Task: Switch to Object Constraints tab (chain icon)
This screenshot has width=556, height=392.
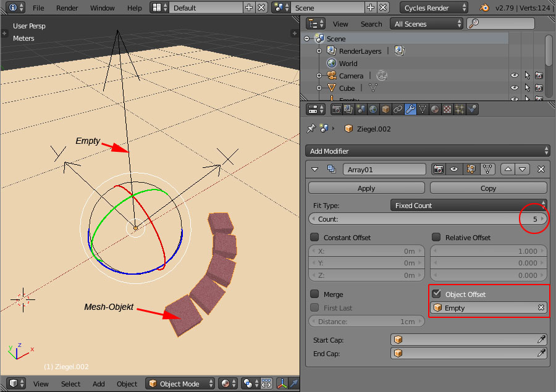Action: [398, 110]
